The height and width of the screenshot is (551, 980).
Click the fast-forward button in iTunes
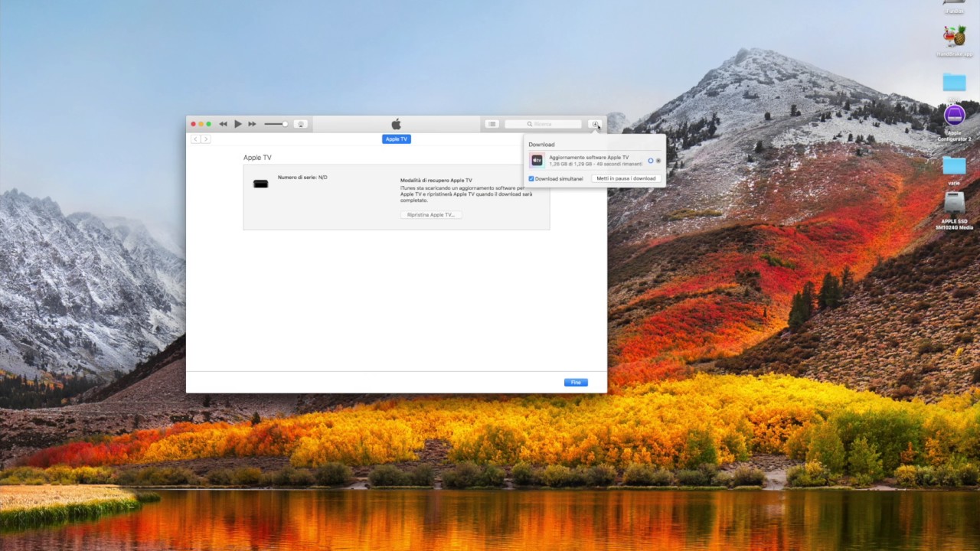[x=252, y=124]
